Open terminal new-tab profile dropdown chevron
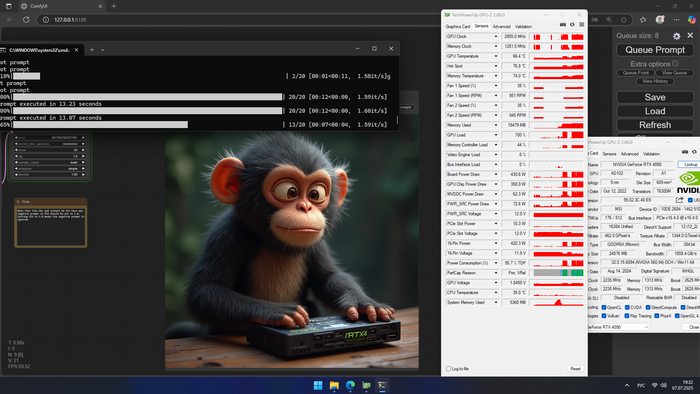The image size is (700, 394). 103,50
